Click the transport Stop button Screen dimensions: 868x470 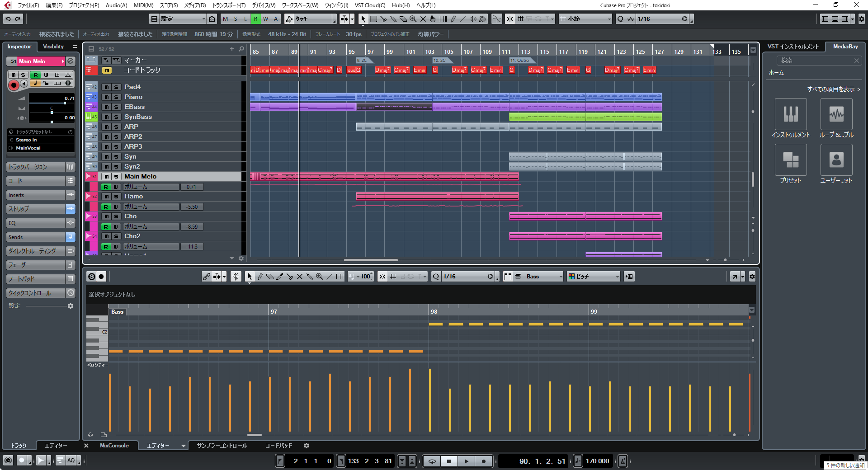[x=449, y=461]
